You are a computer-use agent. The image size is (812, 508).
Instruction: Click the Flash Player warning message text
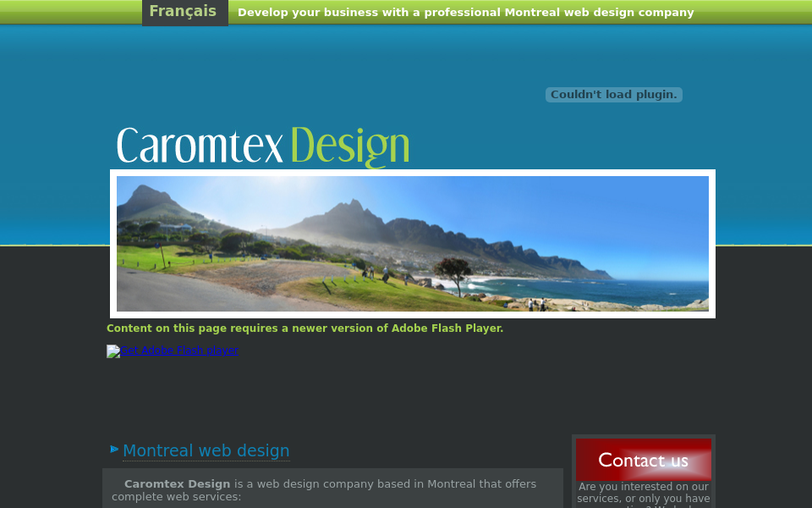[304, 329]
